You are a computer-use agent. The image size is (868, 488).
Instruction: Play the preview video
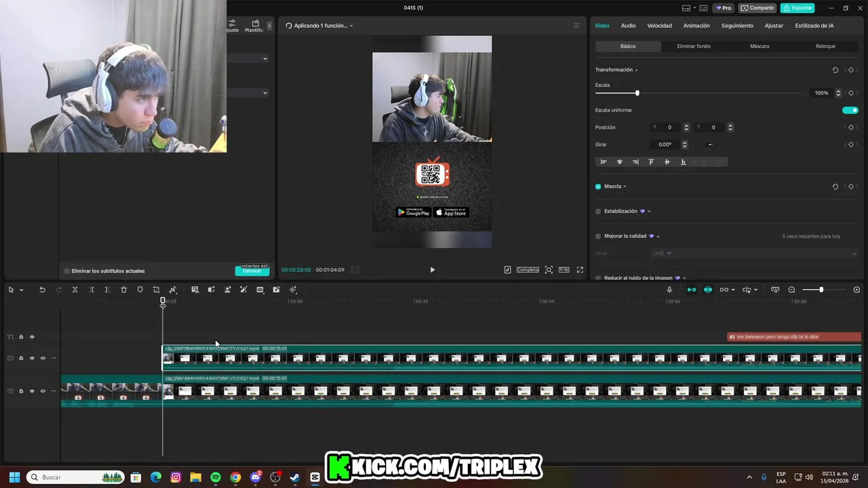tap(432, 270)
